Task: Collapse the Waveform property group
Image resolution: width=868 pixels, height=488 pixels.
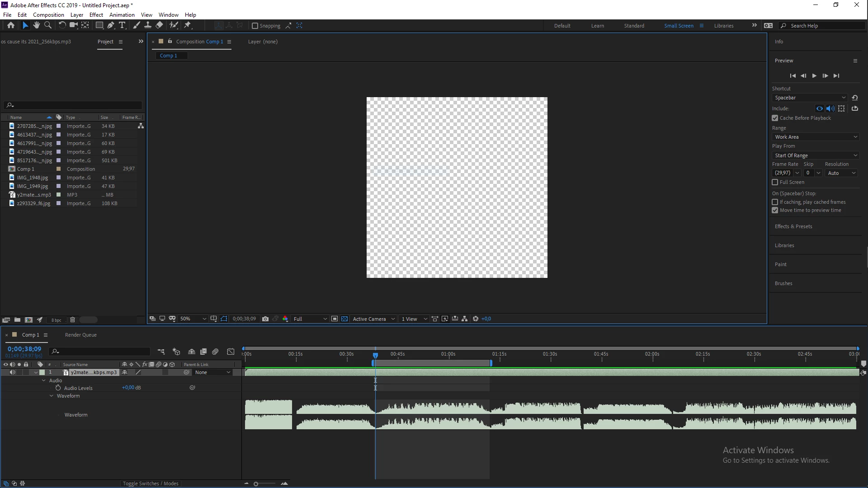Action: point(52,396)
